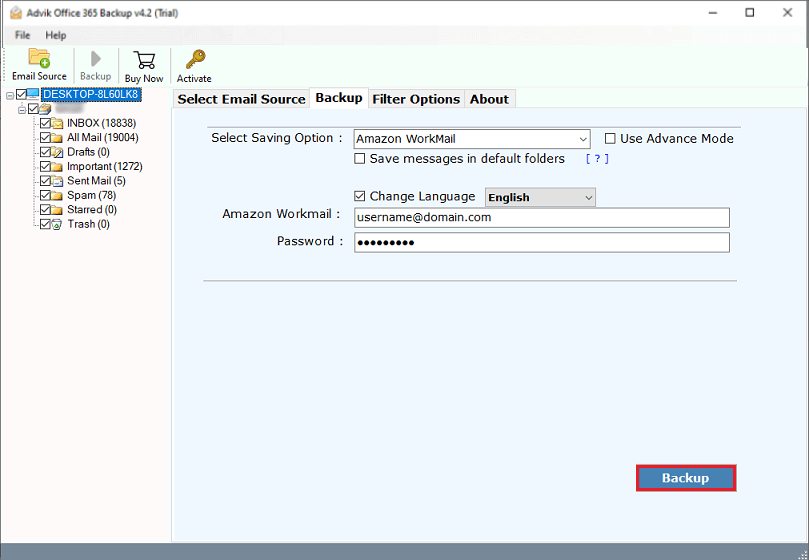This screenshot has height=560, width=809.
Task: Uncheck the Spam checkbox
Action: tap(45, 195)
